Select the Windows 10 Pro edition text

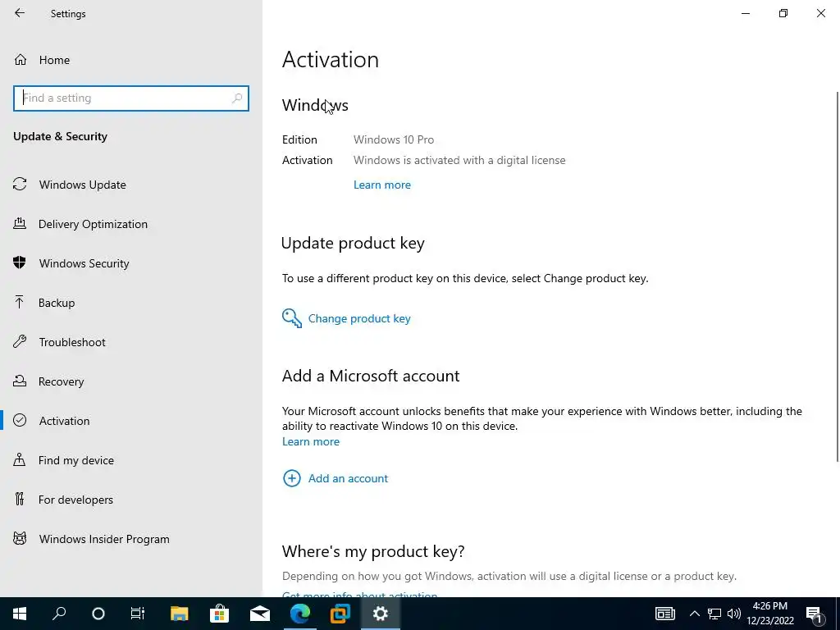[394, 139]
